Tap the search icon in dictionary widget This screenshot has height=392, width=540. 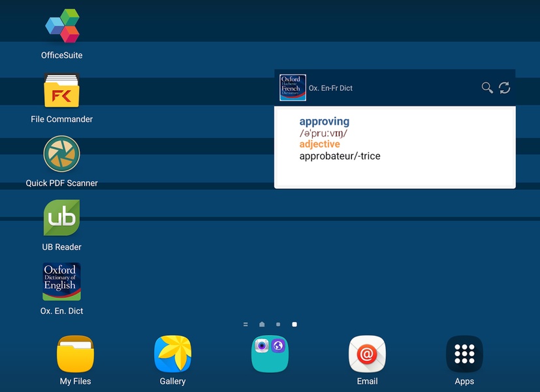pyautogui.click(x=487, y=88)
